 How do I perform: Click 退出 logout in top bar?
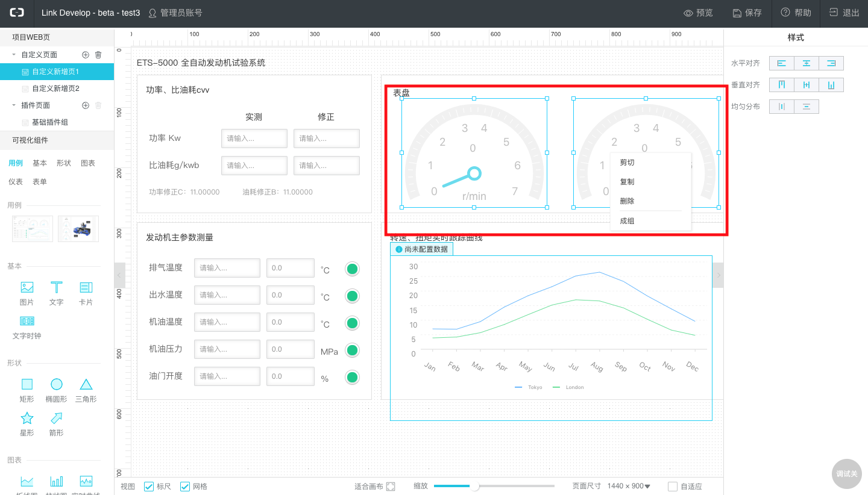(x=844, y=13)
